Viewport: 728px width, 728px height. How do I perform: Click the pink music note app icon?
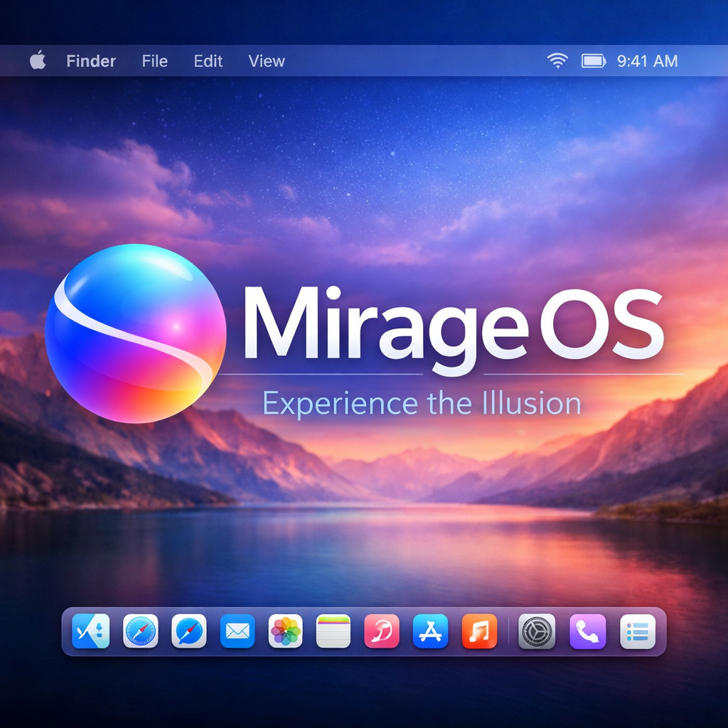pos(382,631)
